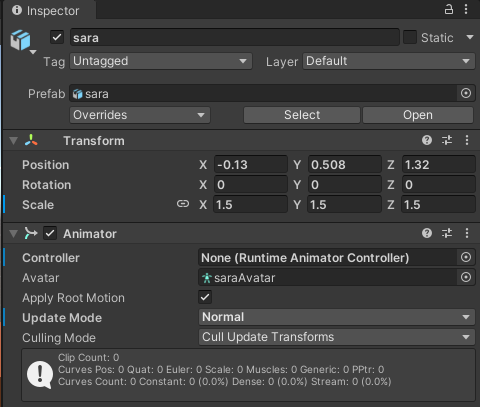Open the Transform help reference icon

427,140
